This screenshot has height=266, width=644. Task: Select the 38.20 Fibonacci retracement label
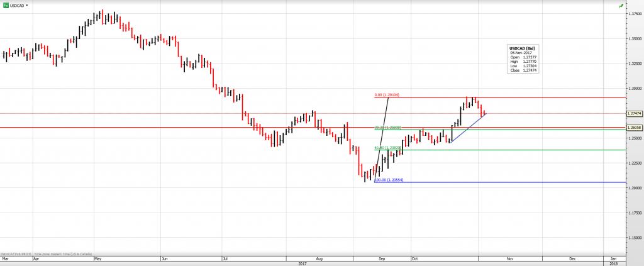(x=388, y=127)
